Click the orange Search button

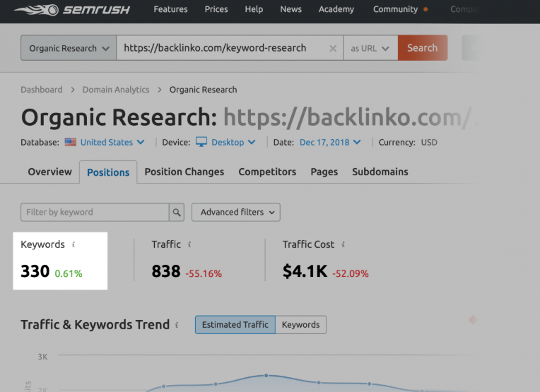pos(423,48)
